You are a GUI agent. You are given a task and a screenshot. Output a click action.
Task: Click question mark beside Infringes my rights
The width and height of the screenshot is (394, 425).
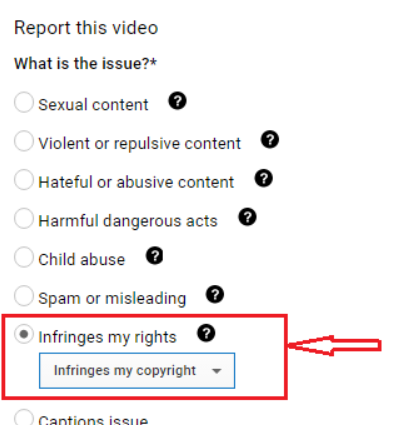tap(206, 333)
